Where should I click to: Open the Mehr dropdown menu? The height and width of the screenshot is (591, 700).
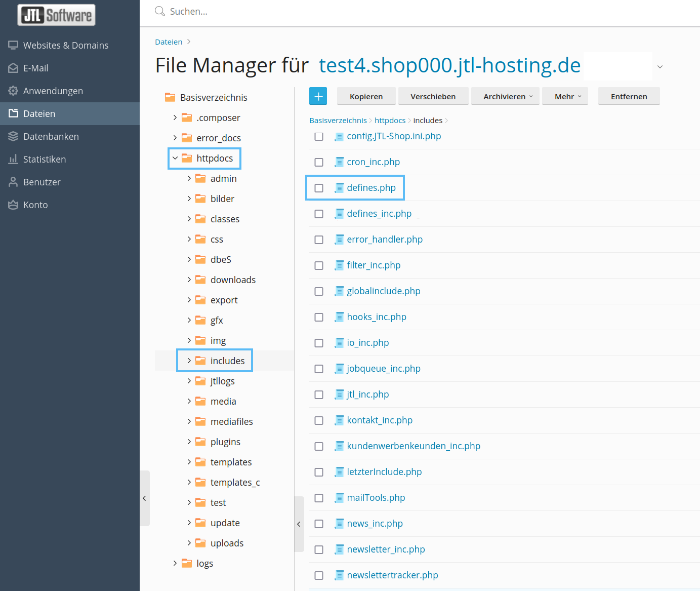[x=565, y=96]
